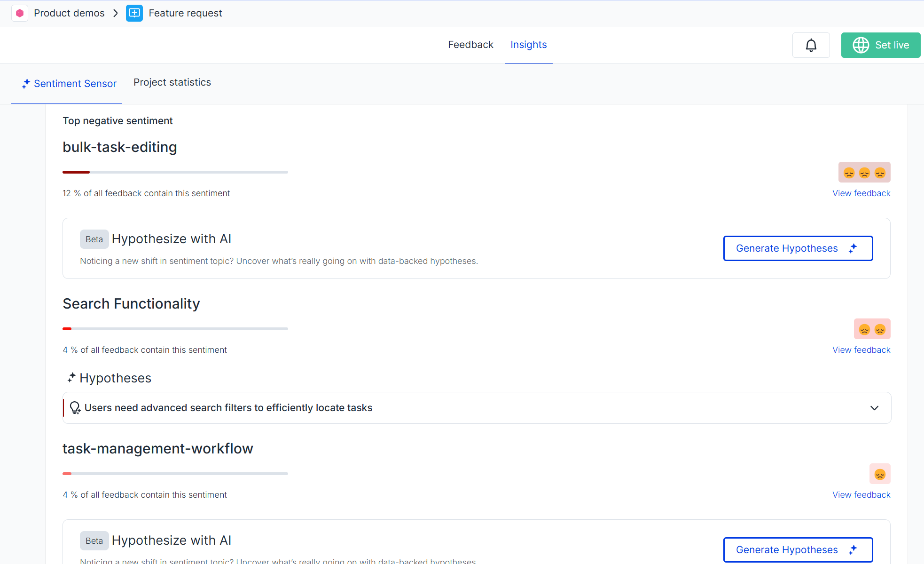Click the notification bell icon
This screenshot has height=564, width=924.
click(x=811, y=45)
